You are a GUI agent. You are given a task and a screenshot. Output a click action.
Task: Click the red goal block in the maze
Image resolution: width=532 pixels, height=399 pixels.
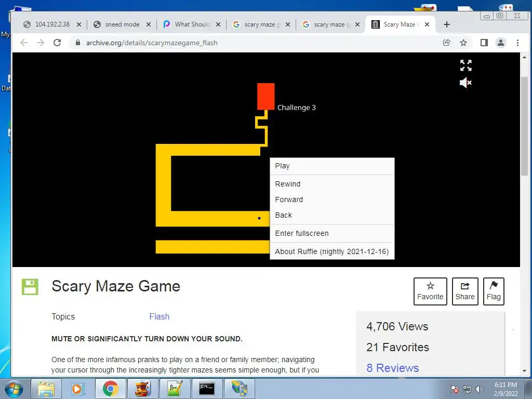(x=265, y=96)
